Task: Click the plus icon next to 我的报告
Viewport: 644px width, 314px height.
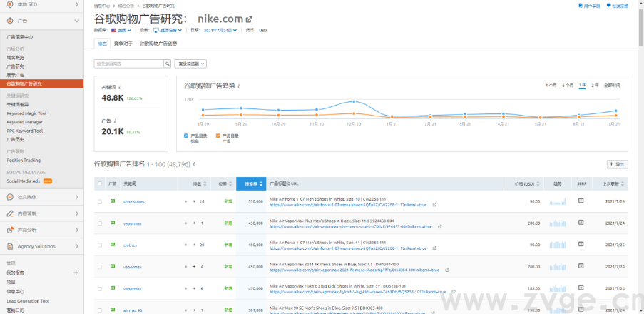Action: coord(76,272)
